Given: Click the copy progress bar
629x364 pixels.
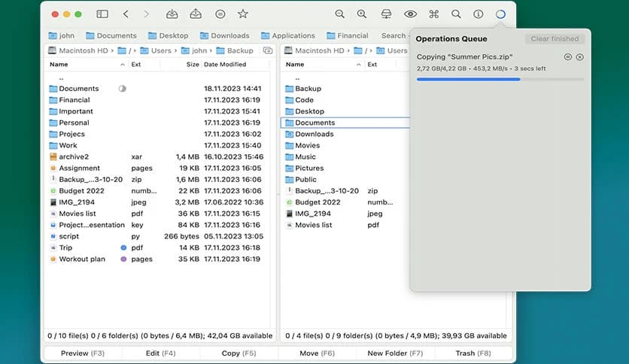Looking at the screenshot, I should pyautogui.click(x=500, y=79).
